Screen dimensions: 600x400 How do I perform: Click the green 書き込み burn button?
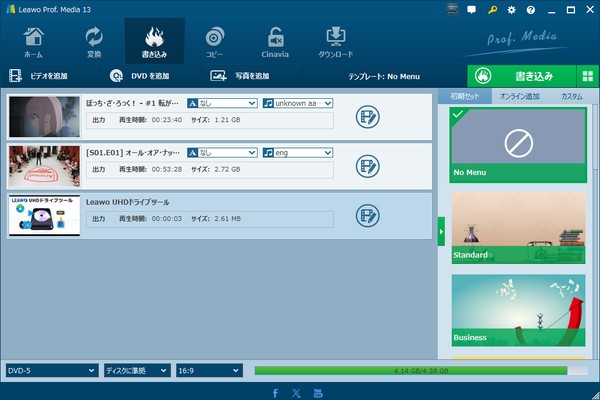click(x=522, y=76)
